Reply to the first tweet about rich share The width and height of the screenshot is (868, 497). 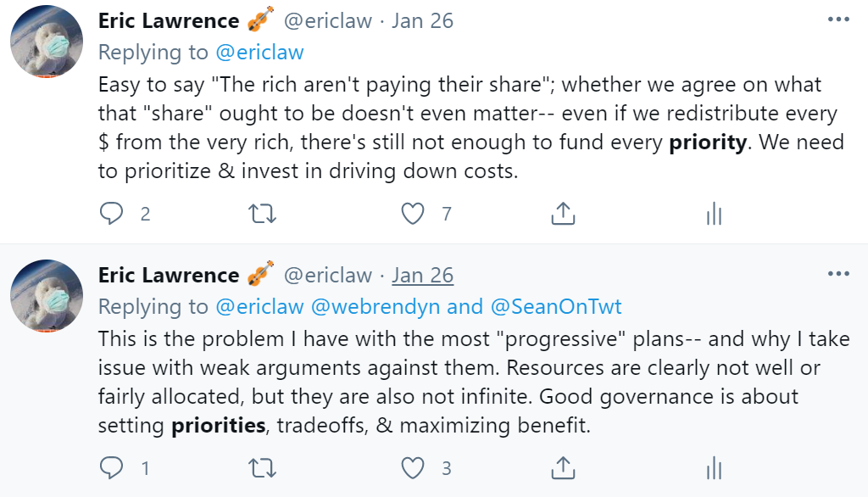(x=112, y=215)
